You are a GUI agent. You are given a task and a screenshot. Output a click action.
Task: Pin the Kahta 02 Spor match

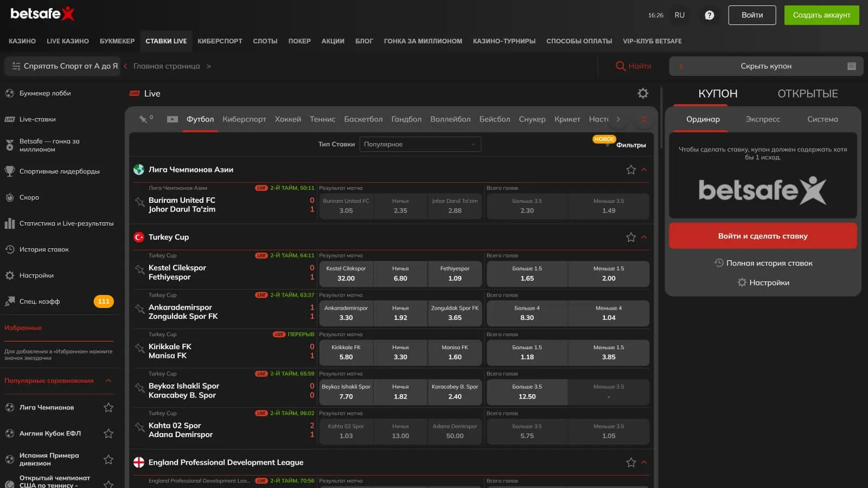pyautogui.click(x=139, y=427)
